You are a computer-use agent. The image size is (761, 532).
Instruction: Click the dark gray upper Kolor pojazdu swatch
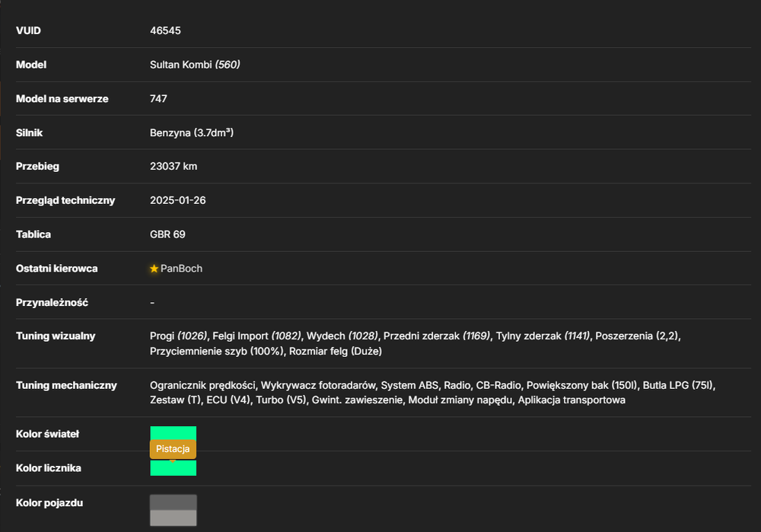174,502
